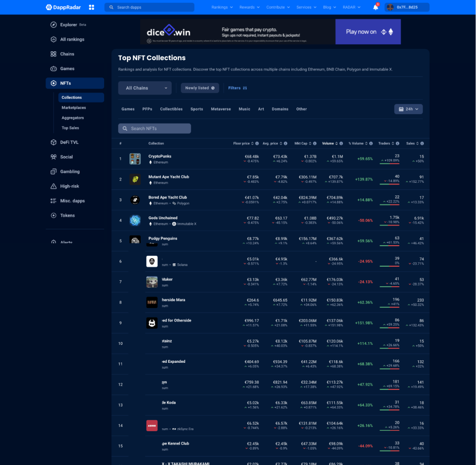Select the Art category tab
Image resolution: width=476 pixels, height=465 pixels.
(x=261, y=109)
